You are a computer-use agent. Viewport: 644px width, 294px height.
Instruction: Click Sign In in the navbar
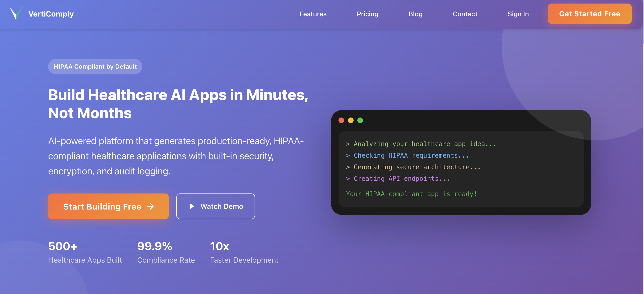[x=518, y=14]
